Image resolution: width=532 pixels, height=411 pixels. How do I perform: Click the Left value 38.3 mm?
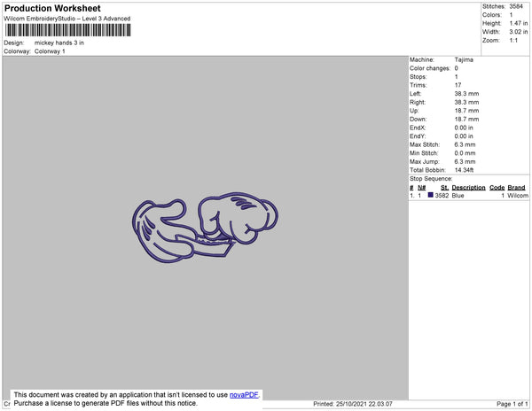point(466,94)
